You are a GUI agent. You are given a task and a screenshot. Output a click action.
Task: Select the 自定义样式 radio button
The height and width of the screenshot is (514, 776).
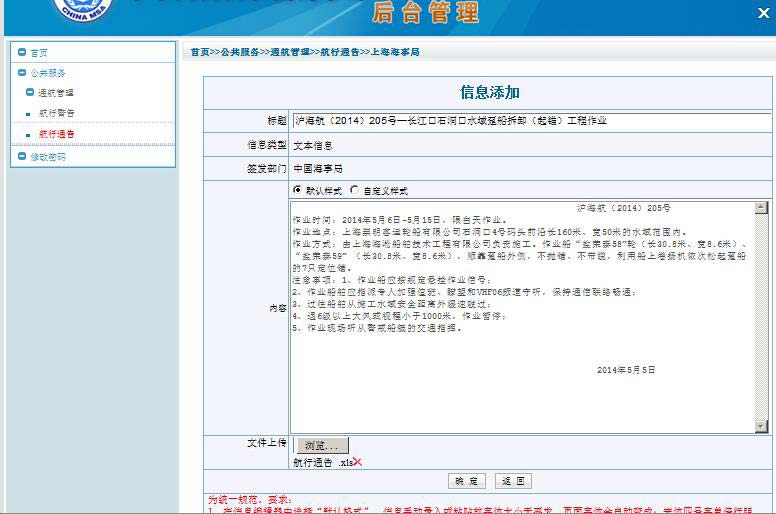(354, 190)
